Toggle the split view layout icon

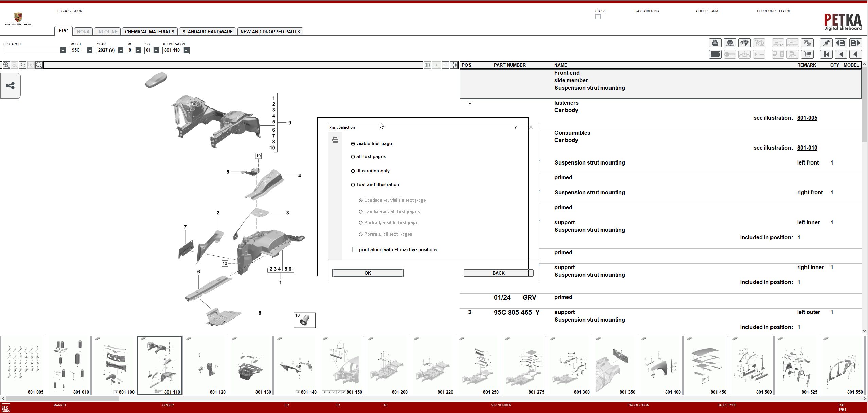point(445,65)
